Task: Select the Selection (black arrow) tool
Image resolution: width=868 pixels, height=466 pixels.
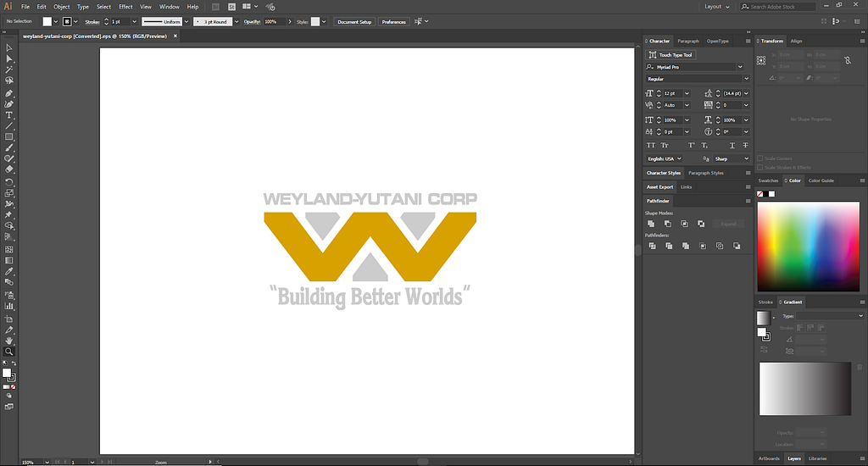Action: pos(8,48)
